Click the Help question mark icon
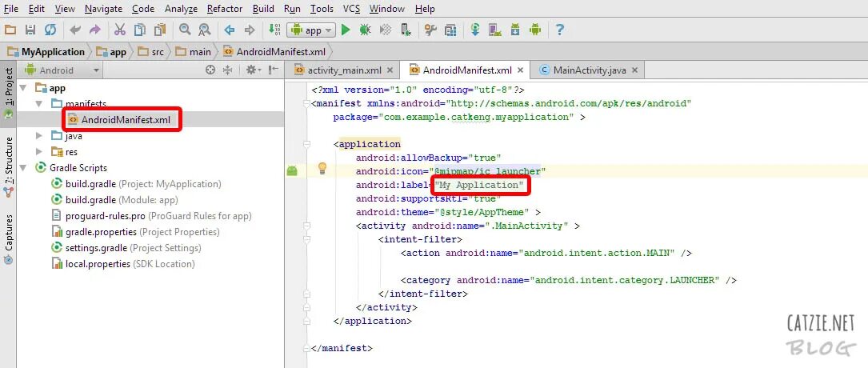Screen dimensions: 868x368 coord(560,30)
